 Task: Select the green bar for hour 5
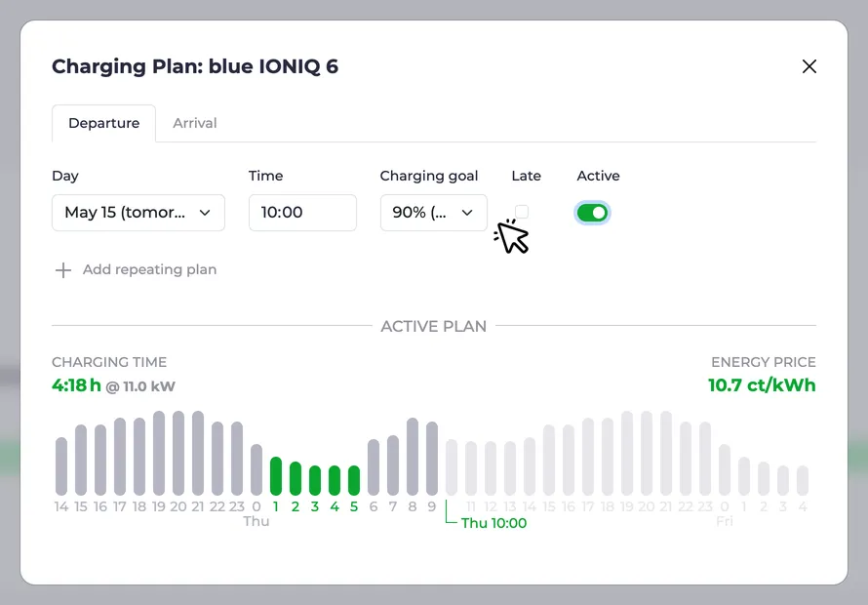point(354,480)
